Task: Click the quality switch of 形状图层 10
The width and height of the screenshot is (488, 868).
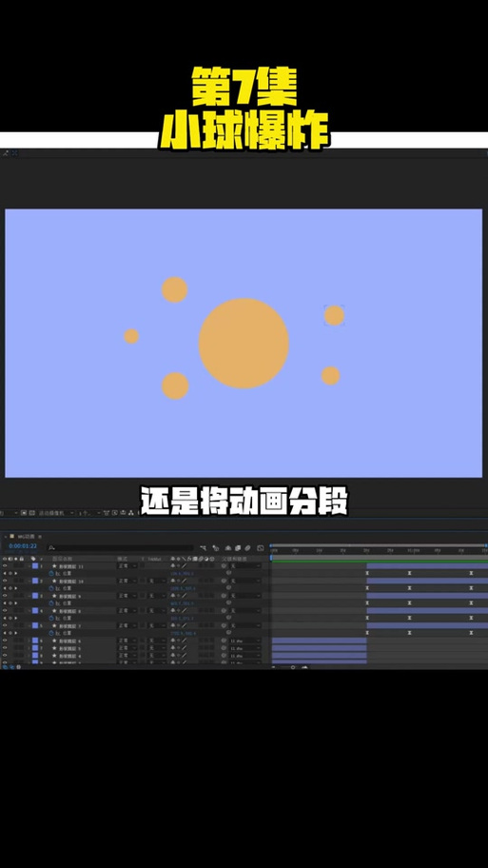Action: pos(184,581)
